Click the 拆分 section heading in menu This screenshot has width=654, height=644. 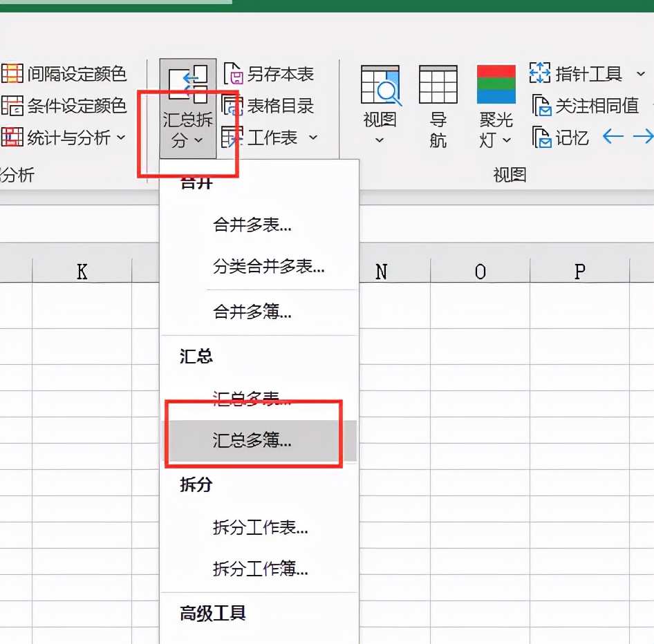[x=196, y=485]
